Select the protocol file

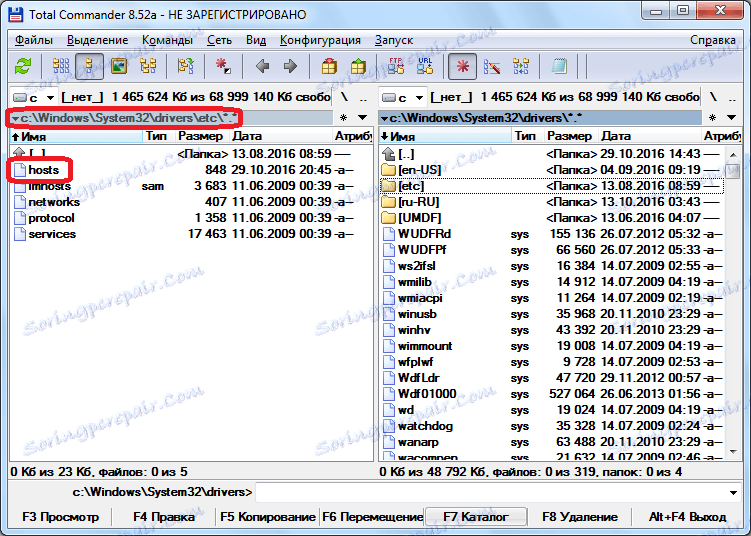[191, 218]
